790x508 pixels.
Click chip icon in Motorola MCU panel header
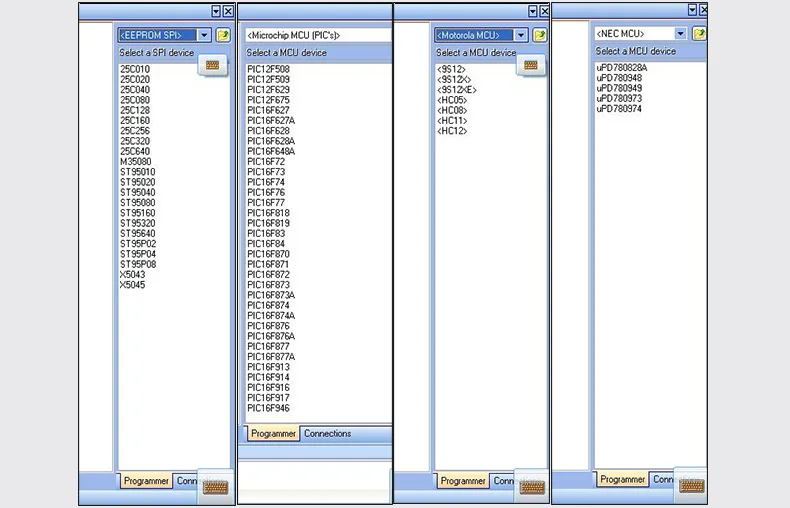click(x=531, y=65)
